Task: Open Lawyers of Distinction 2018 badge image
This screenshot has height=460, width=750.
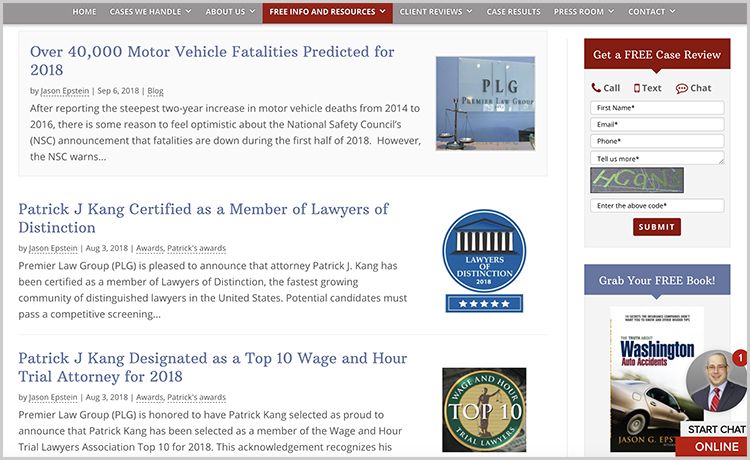Action: (x=484, y=261)
